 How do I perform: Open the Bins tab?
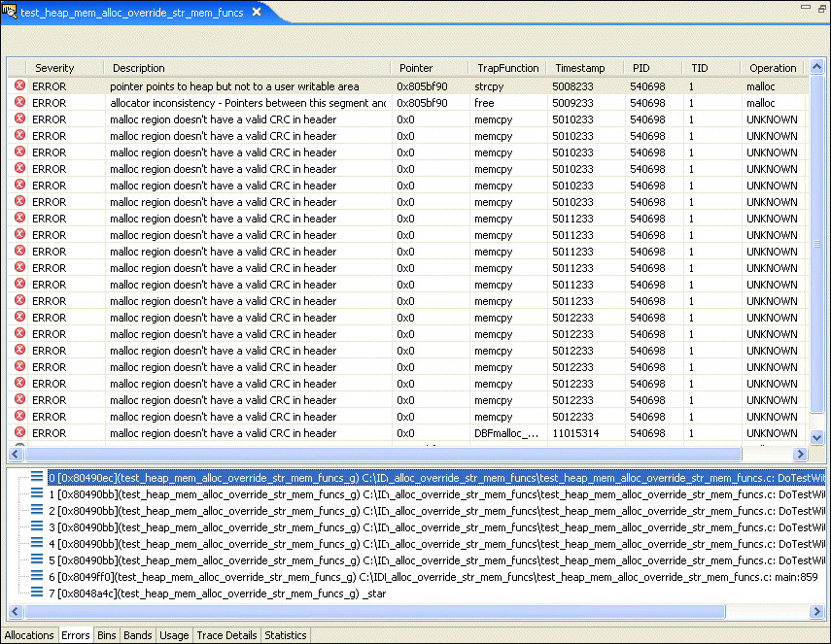[106, 635]
